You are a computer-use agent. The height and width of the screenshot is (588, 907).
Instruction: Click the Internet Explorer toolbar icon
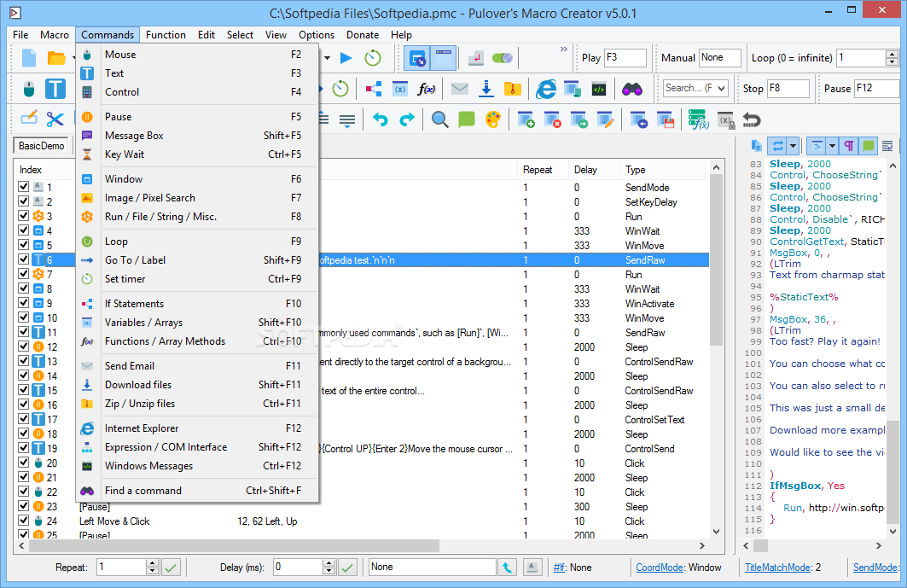(x=545, y=89)
